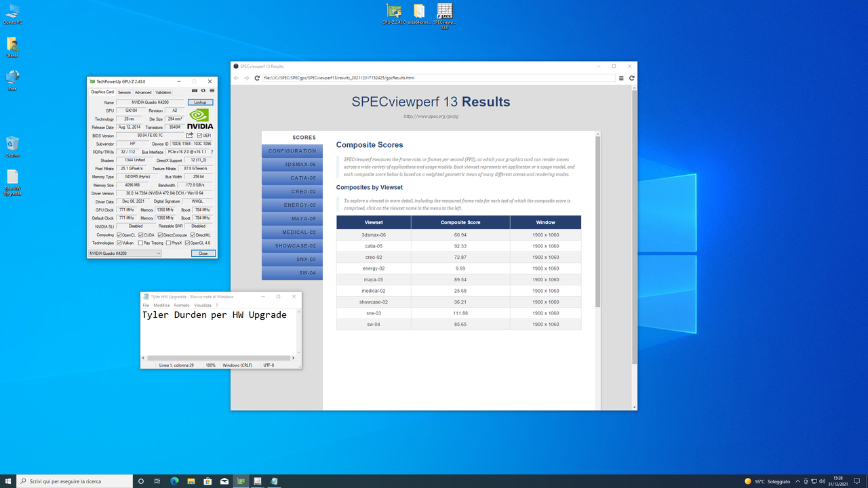Click the Bus Interface question mark
The image size is (868, 488).
(212, 152)
